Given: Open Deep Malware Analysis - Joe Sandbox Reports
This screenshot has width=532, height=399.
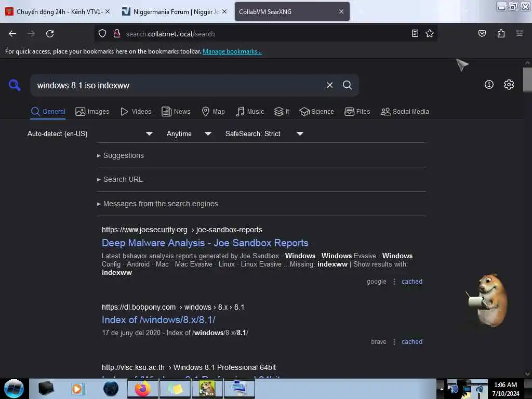Looking at the screenshot, I should tap(205, 243).
